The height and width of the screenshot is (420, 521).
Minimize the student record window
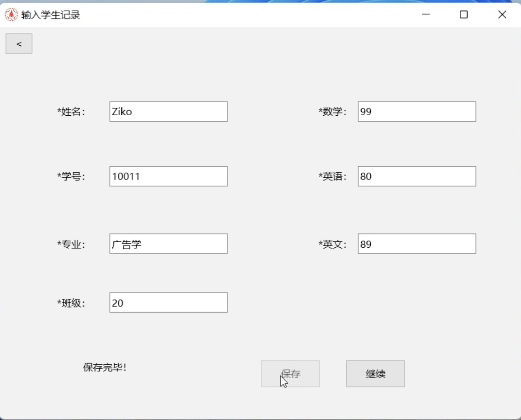tap(426, 15)
